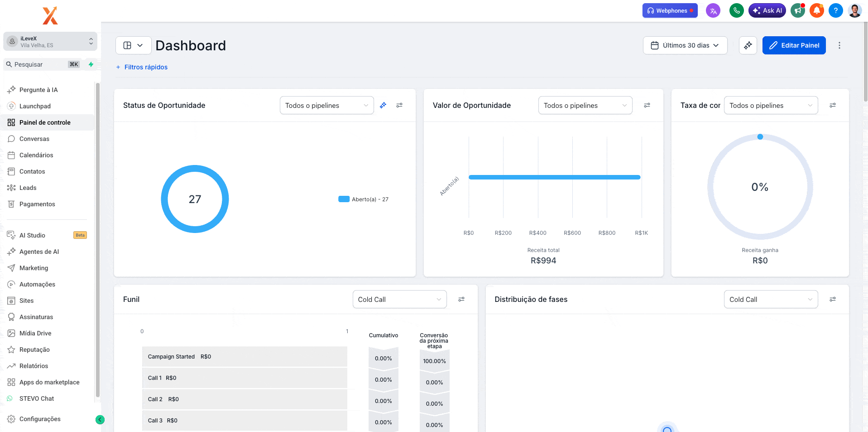This screenshot has width=868, height=432.
Task: Click the Campaign Started funnel row
Action: tap(245, 357)
